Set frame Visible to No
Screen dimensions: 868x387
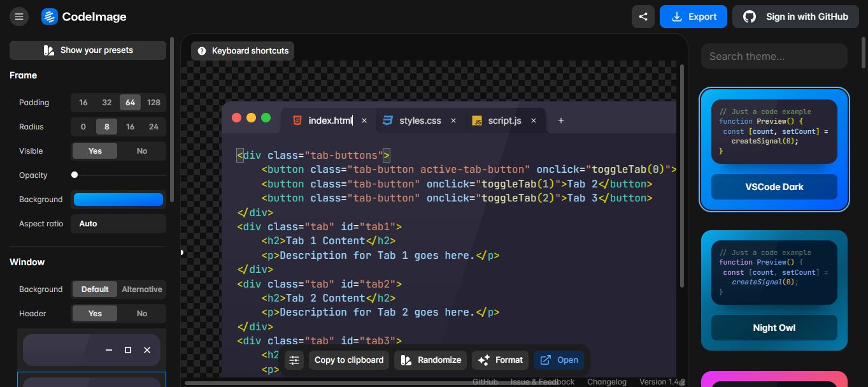point(142,151)
